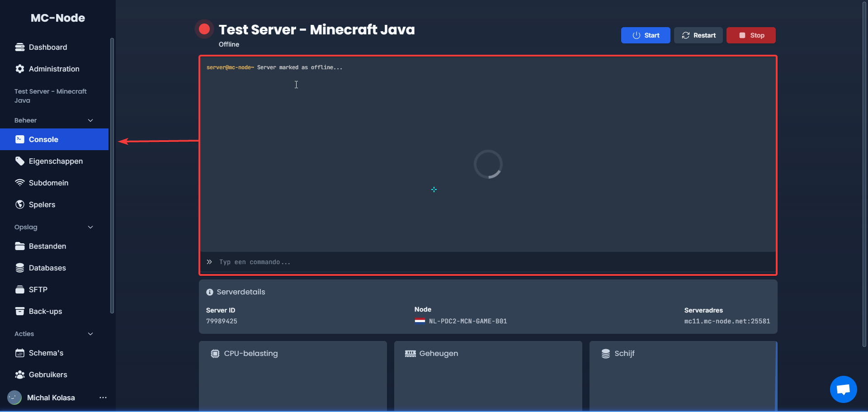Open the Schema's page
The image size is (868, 412).
54,353
